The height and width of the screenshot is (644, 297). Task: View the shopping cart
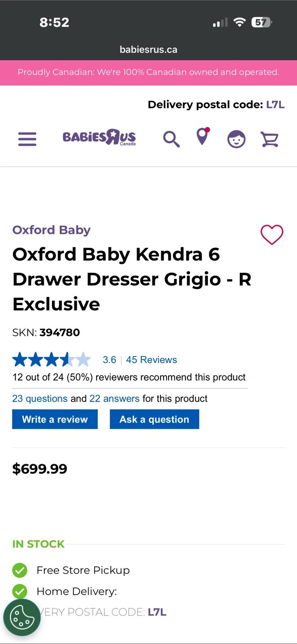click(270, 139)
